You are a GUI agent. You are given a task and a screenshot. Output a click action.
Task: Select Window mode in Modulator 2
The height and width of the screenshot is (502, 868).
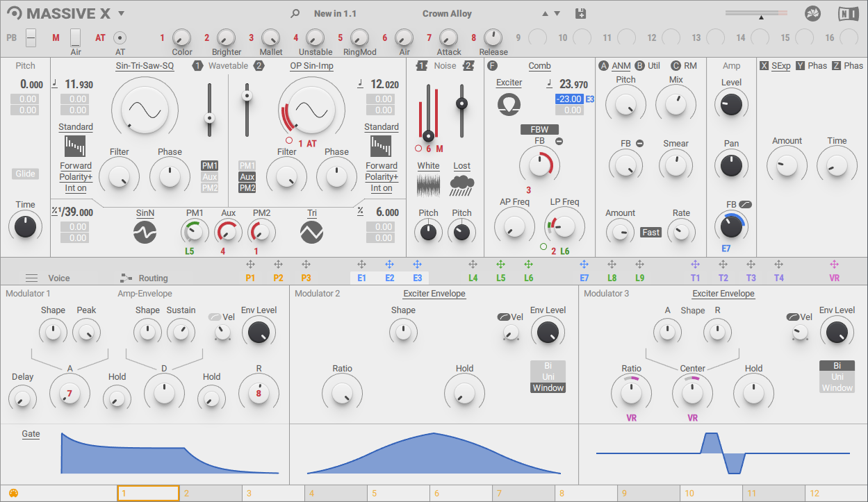tap(548, 388)
